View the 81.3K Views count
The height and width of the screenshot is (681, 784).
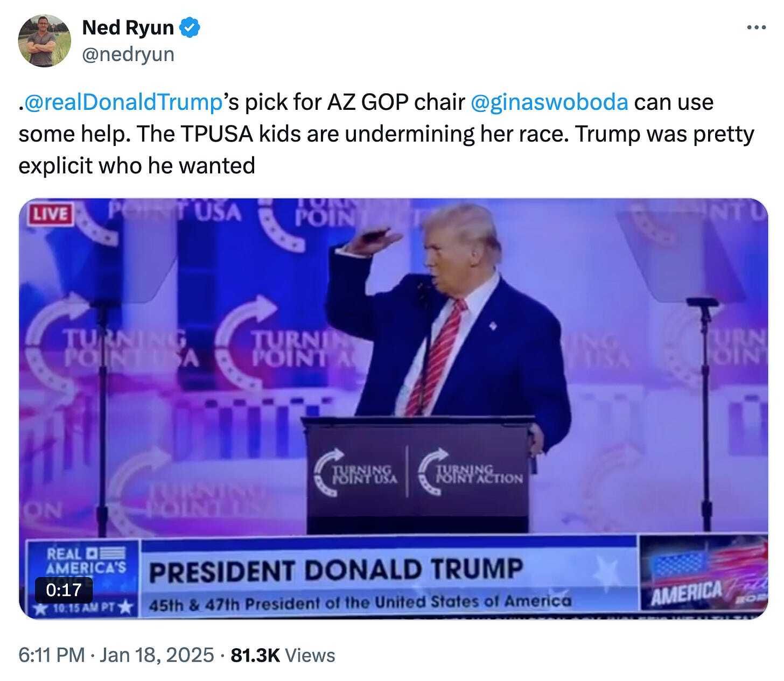[x=283, y=655]
